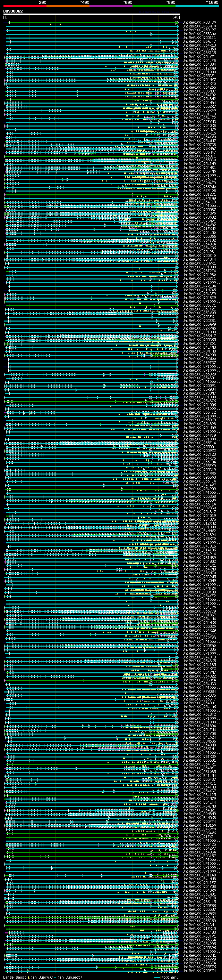
Task: Open UniRef100_A2R406 from the hit list
Action: pyautogui.click(x=199, y=190)
